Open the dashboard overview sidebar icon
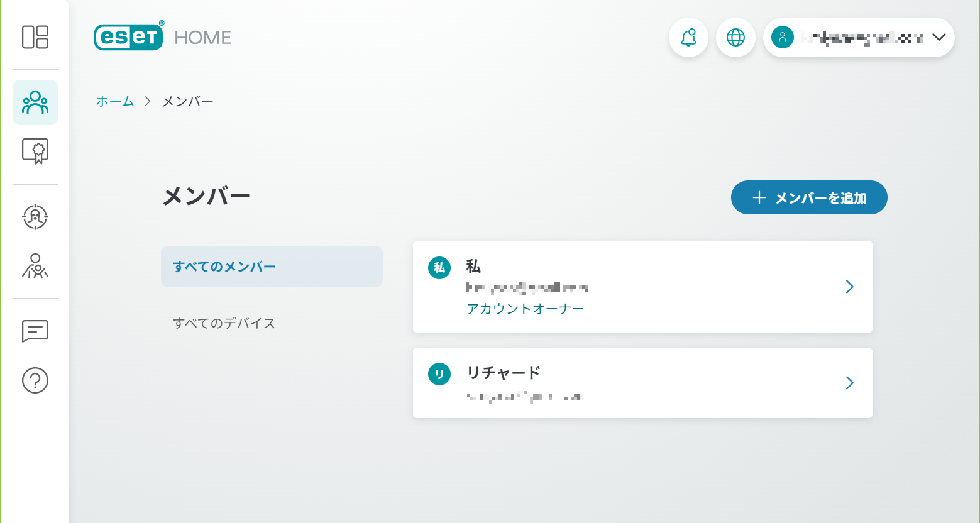This screenshot has height=523, width=980. (x=35, y=37)
